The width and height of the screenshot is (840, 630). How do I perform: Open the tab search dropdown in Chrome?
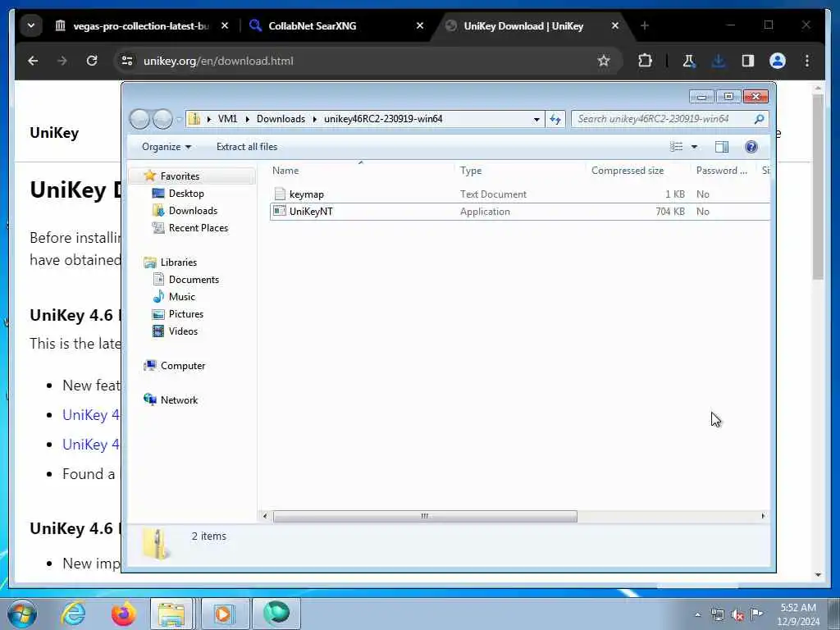pos(31,25)
